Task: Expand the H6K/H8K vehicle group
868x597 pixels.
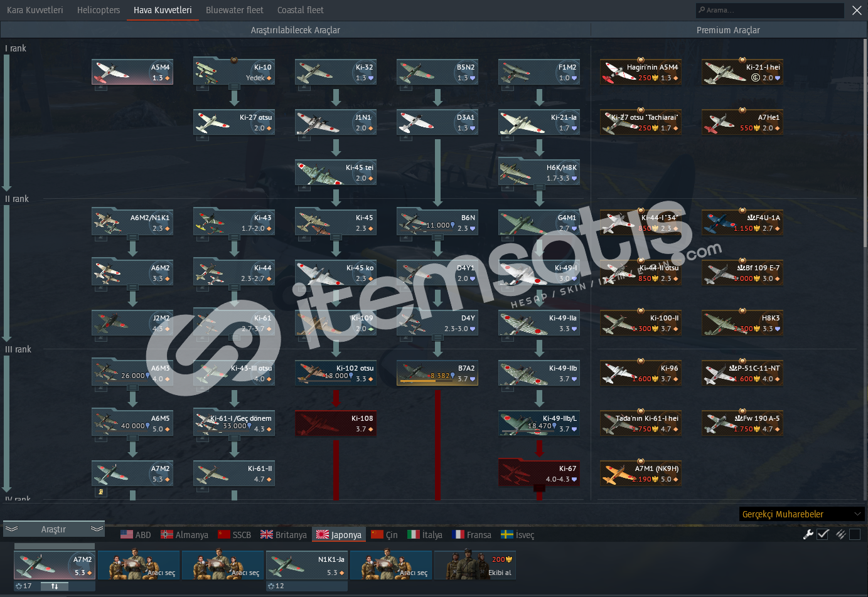Action: pyautogui.click(x=539, y=172)
